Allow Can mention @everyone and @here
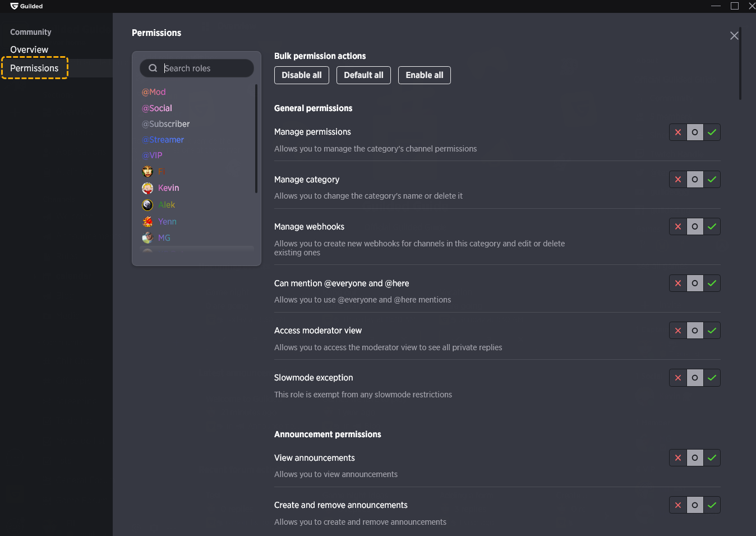This screenshot has width=756, height=536. pos(712,283)
